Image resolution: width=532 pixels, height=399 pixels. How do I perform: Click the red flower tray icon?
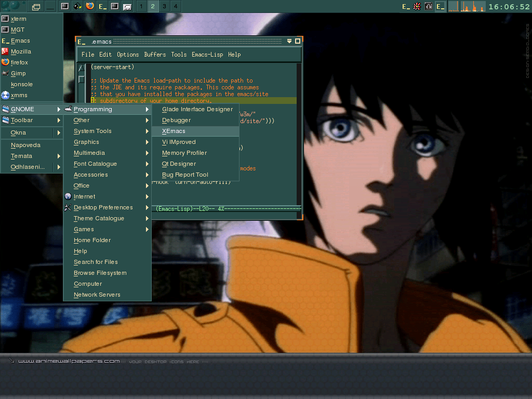[x=417, y=6]
